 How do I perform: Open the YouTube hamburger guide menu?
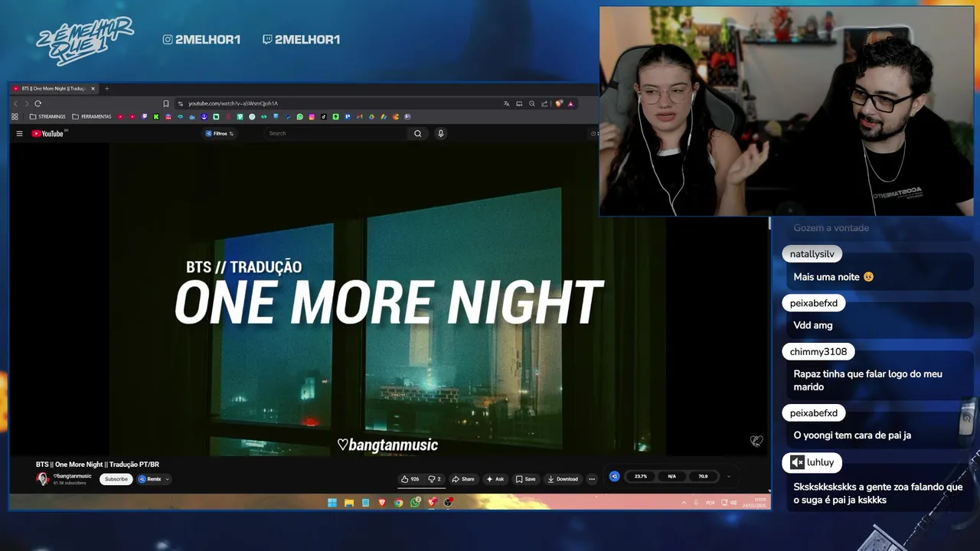pos(19,133)
